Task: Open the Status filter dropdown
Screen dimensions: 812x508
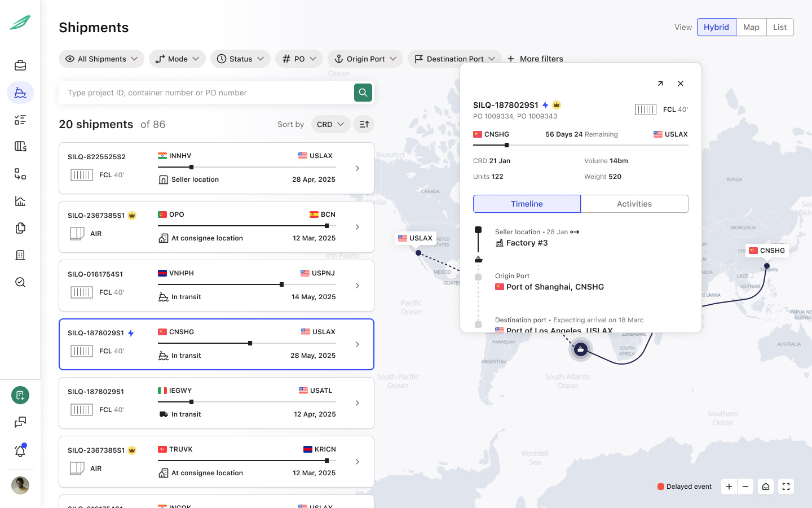Action: [240, 58]
